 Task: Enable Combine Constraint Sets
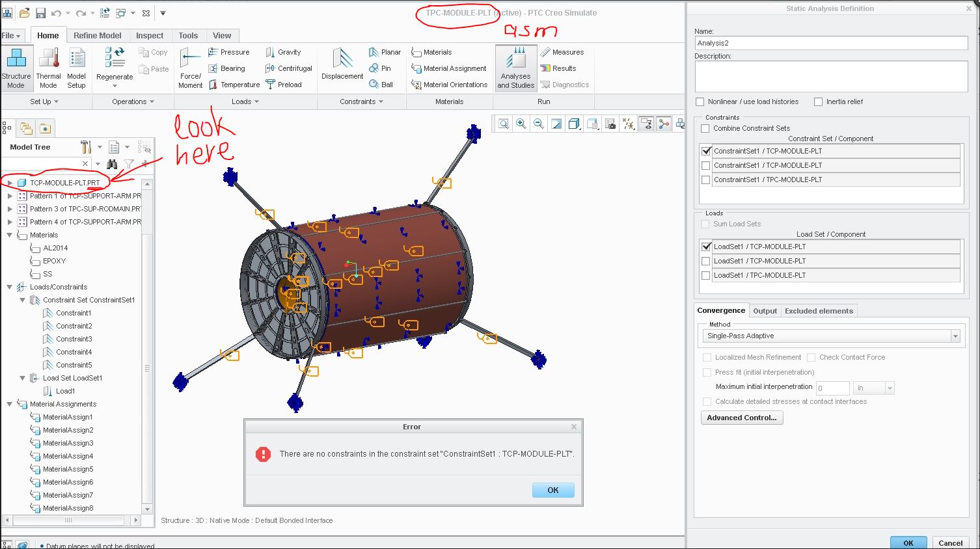[705, 129]
